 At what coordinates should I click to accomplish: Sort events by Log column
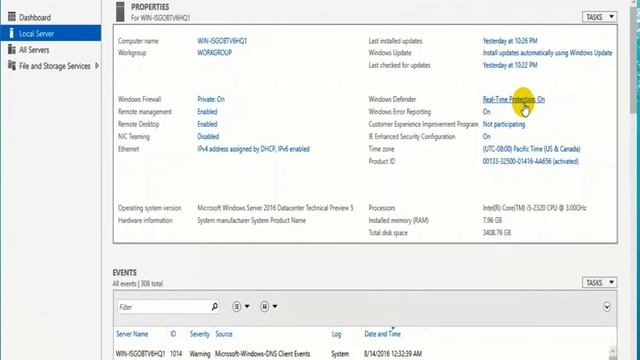click(336, 334)
